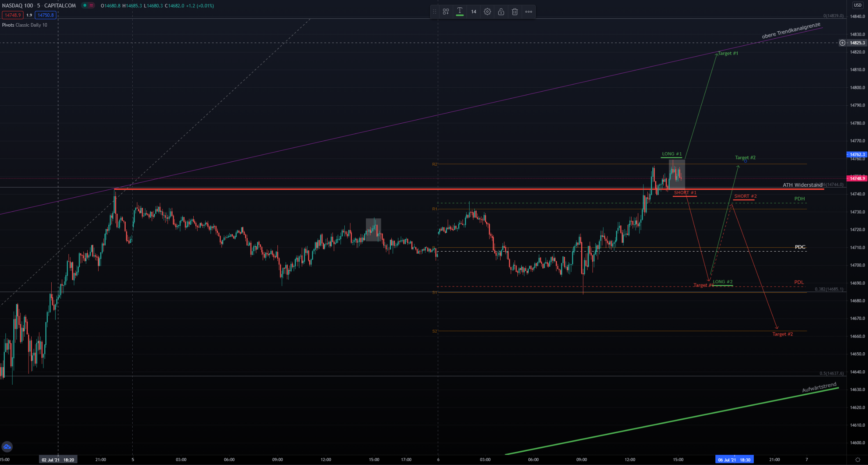Toggle lock on selected drawing
Viewport: 868px width, 465px height.
501,12
